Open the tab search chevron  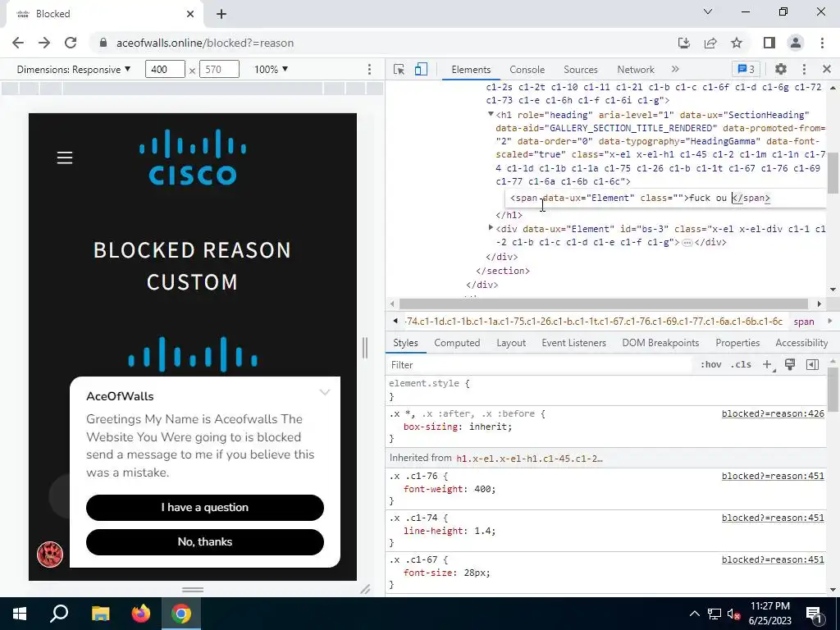(x=708, y=11)
